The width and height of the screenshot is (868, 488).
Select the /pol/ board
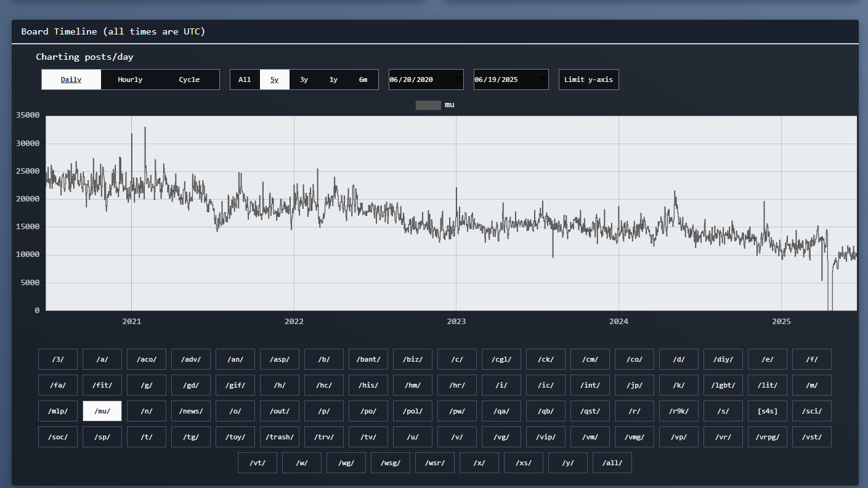(413, 411)
